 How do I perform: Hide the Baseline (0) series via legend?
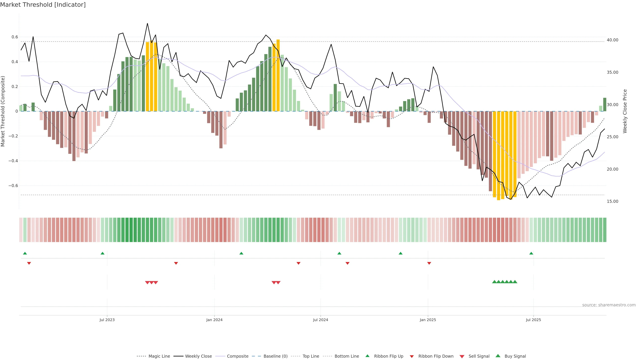275,356
